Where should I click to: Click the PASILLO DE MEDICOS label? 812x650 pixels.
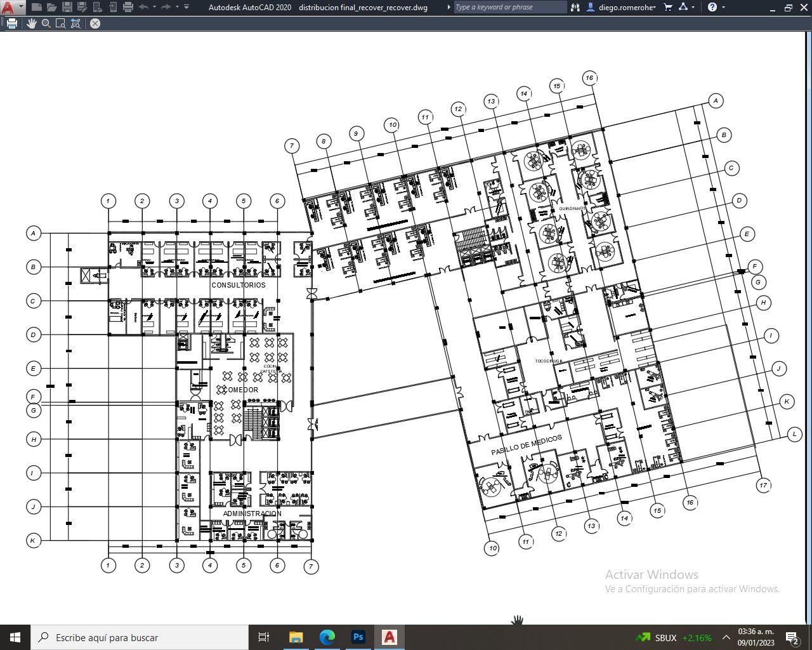tap(527, 445)
